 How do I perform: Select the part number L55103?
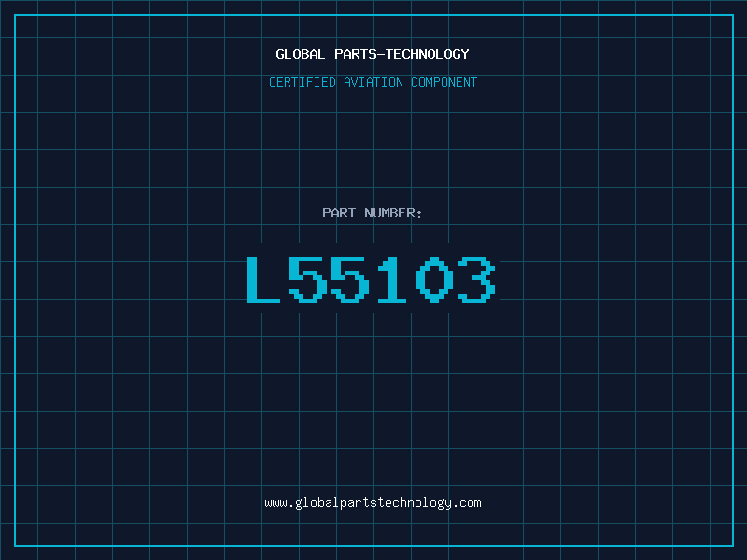372,279
